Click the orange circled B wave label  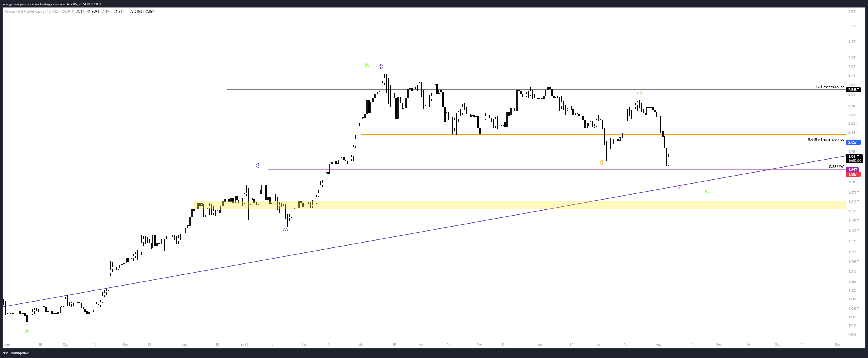[x=639, y=93]
